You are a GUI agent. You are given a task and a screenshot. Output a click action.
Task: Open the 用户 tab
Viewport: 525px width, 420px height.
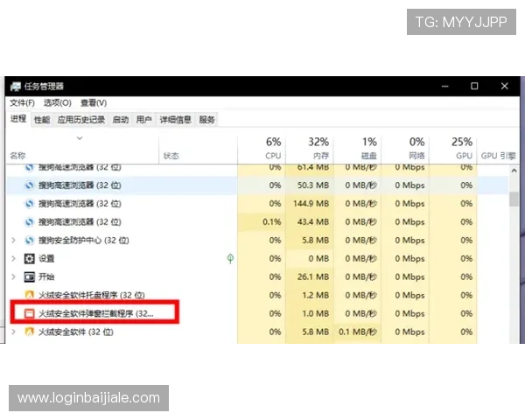144,120
